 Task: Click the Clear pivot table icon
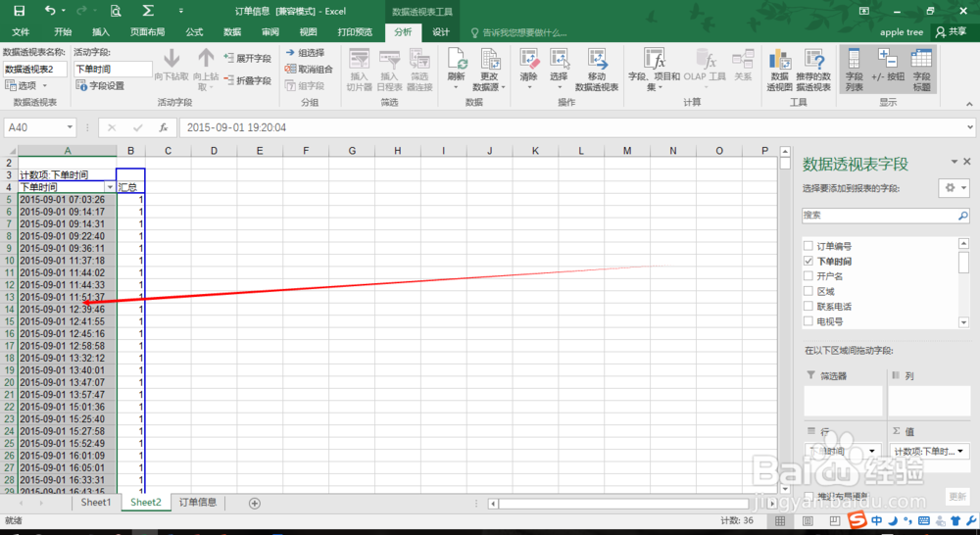point(529,60)
